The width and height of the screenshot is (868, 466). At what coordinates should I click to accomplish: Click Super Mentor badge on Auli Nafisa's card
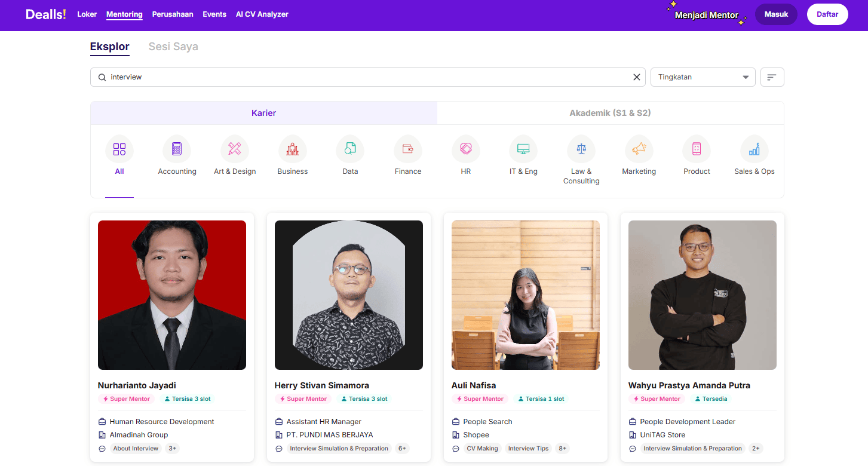coord(480,399)
